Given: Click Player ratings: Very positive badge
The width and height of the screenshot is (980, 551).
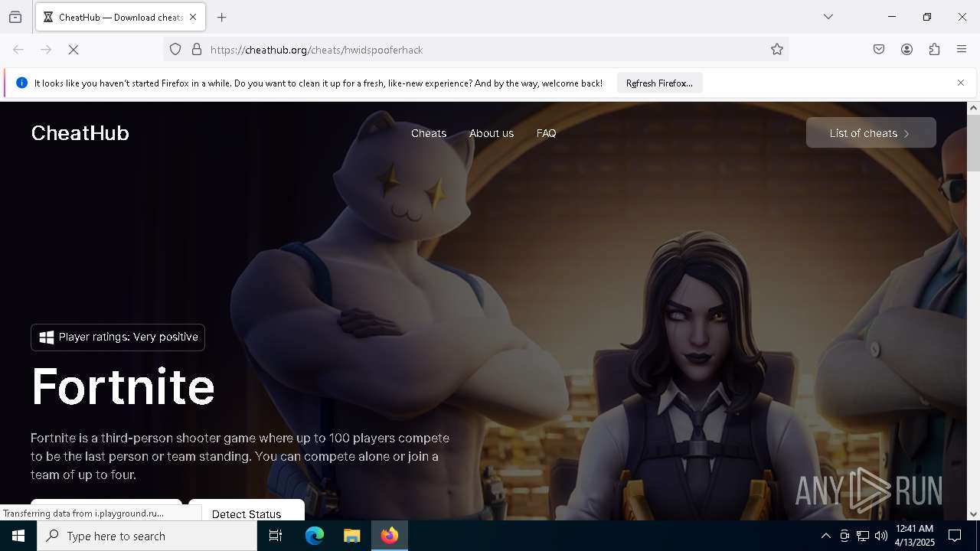Looking at the screenshot, I should coord(118,337).
